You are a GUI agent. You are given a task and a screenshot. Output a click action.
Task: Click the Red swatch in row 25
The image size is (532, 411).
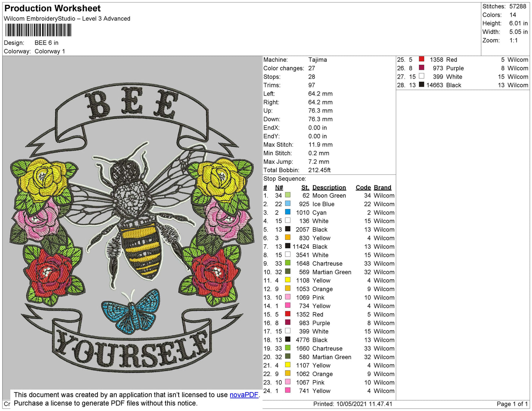tap(422, 59)
